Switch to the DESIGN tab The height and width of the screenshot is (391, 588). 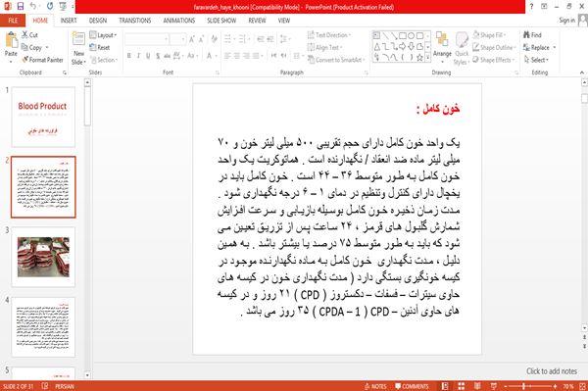pos(98,21)
